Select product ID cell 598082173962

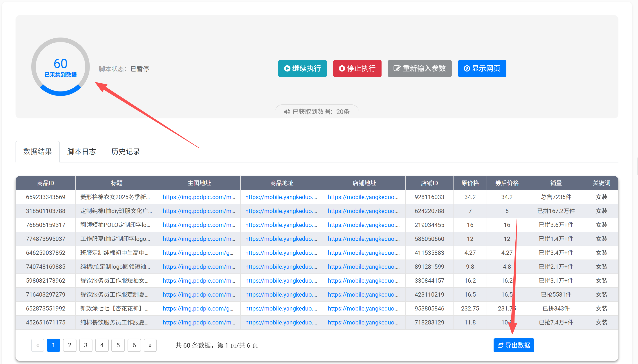coord(45,281)
